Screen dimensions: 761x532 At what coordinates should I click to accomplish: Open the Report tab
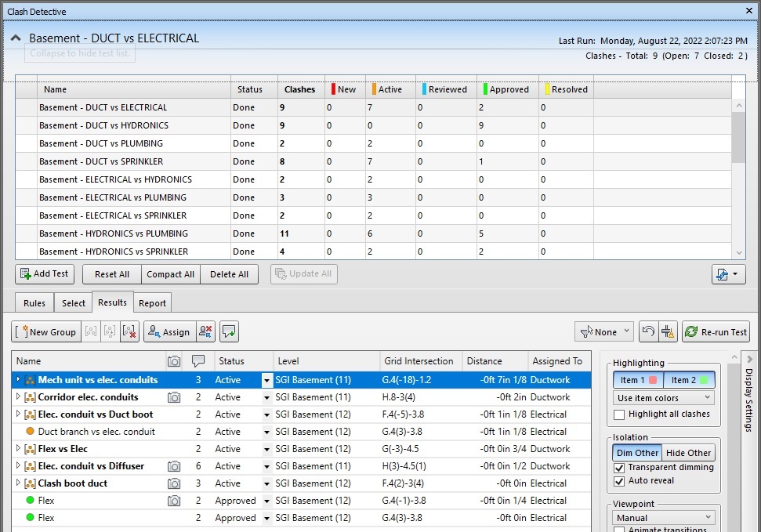(152, 303)
